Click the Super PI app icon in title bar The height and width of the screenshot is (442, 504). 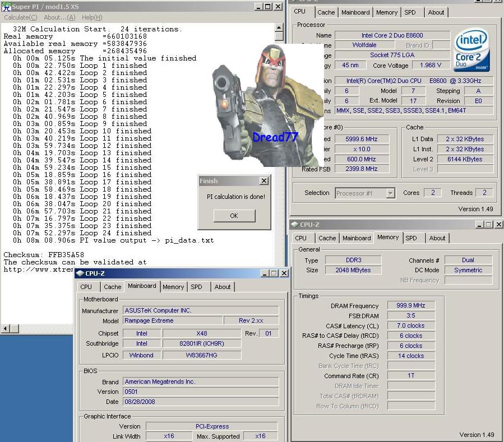(x=6, y=6)
